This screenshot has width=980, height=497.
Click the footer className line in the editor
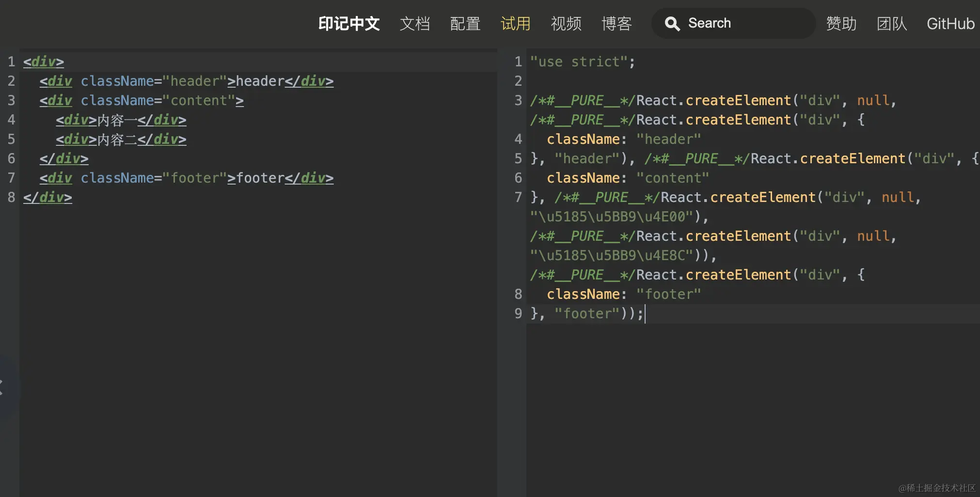click(x=187, y=178)
